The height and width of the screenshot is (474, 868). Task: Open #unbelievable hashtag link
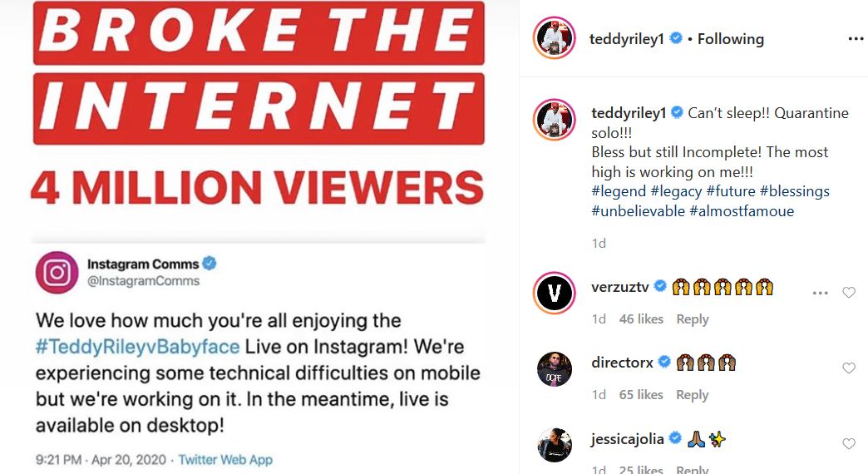(x=638, y=211)
